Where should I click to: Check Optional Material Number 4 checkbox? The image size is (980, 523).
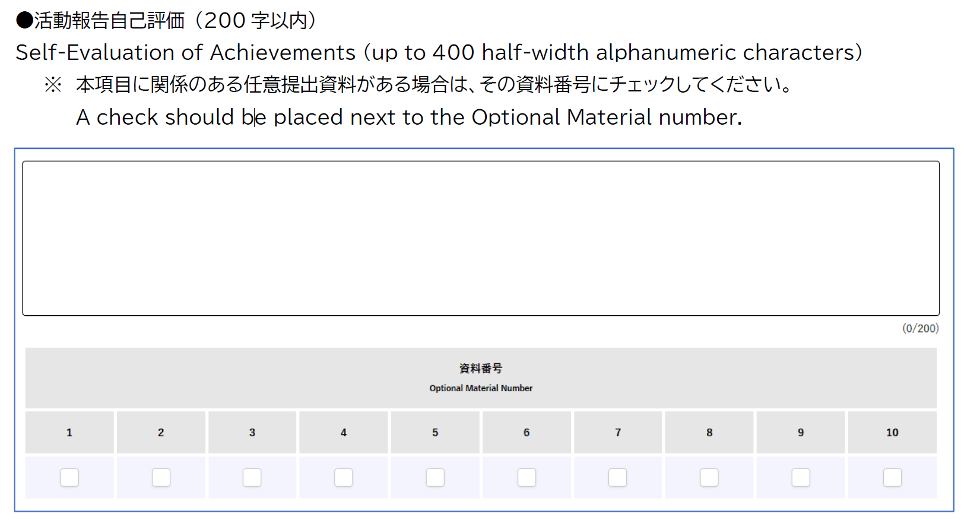coord(343,477)
